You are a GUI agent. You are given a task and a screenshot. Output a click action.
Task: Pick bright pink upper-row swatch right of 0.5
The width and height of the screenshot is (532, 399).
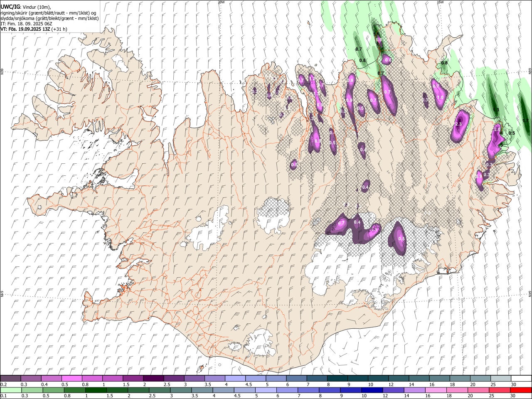click(71, 378)
